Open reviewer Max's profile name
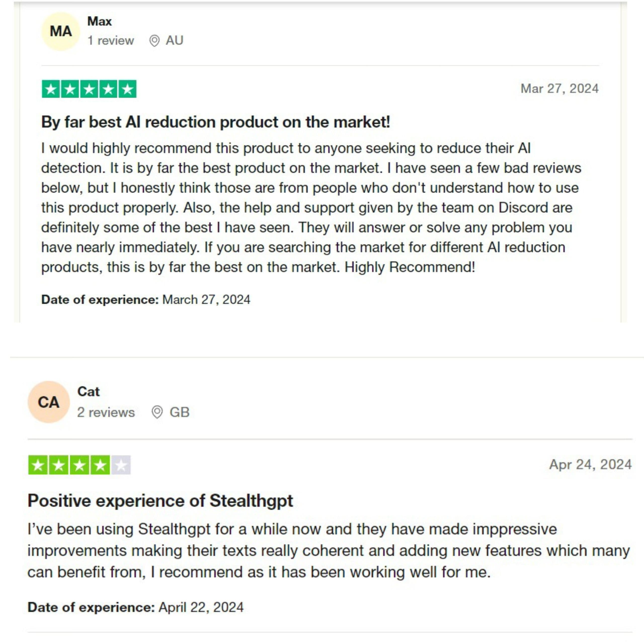644x644 pixels. (99, 21)
